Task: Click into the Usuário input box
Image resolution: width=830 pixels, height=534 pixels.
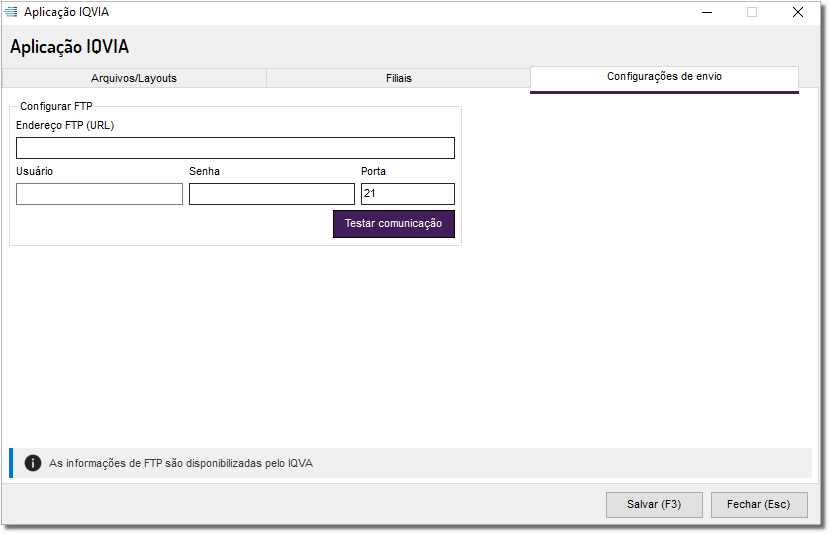Action: point(100,194)
